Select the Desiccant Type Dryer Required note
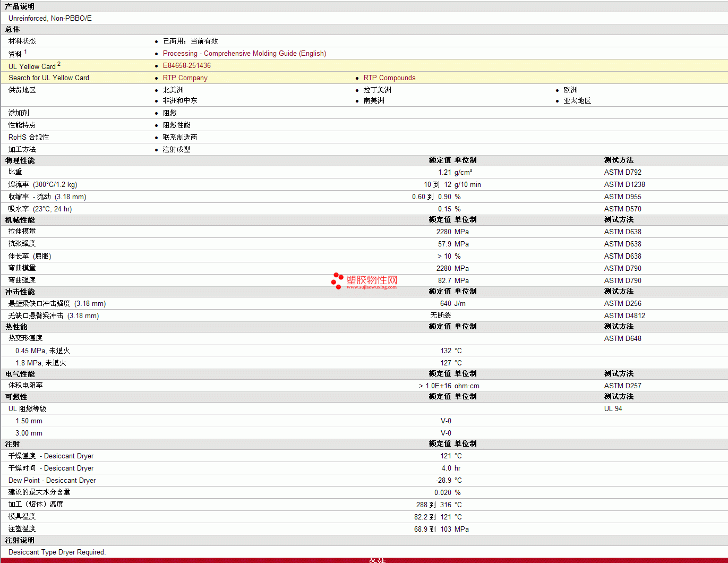The height and width of the screenshot is (563, 728). point(57,552)
